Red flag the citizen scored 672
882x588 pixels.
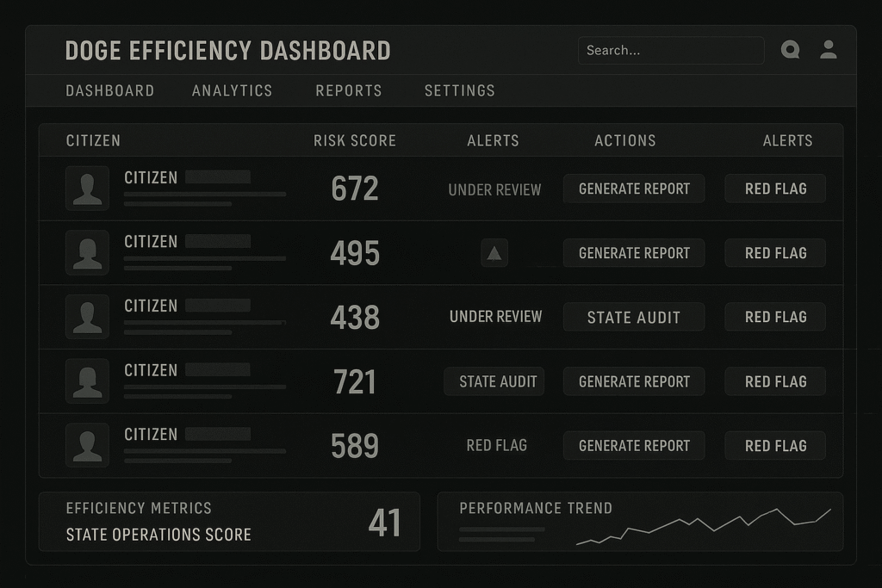(x=776, y=189)
